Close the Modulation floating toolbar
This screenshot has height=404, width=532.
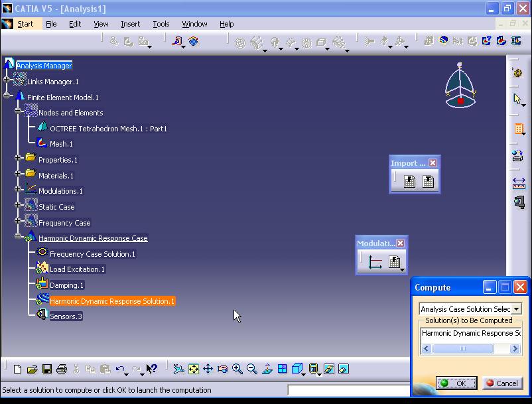coord(401,243)
